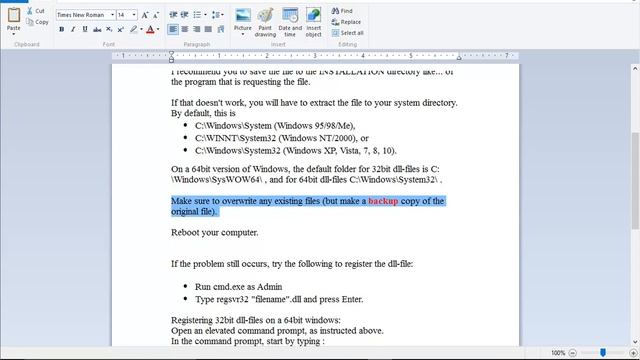This screenshot has height=360, width=640.
Task: Click the line "Type regsvr32 "filename".dll and press Enter."
Action: pos(279,299)
